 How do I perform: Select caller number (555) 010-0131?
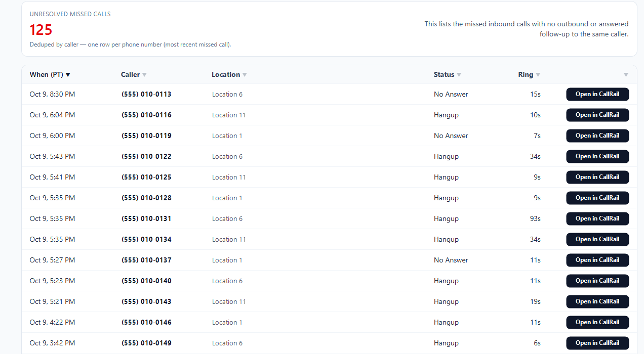tap(146, 219)
